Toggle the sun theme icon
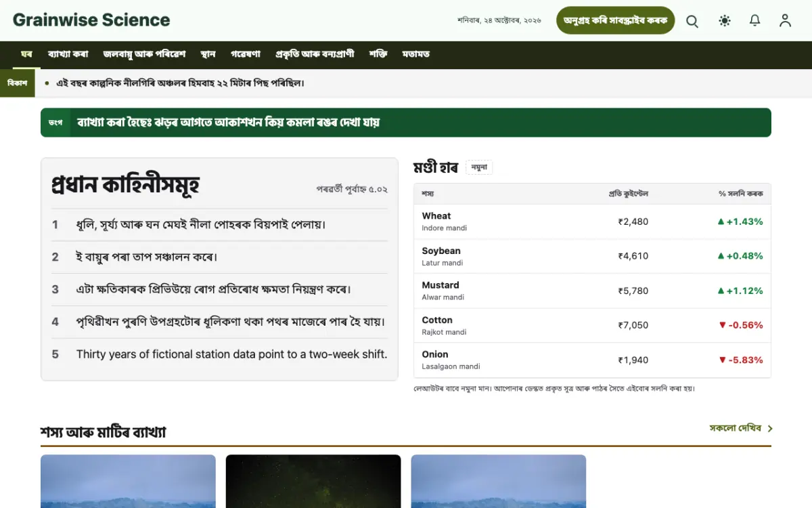This screenshot has width=812, height=508. click(x=725, y=21)
